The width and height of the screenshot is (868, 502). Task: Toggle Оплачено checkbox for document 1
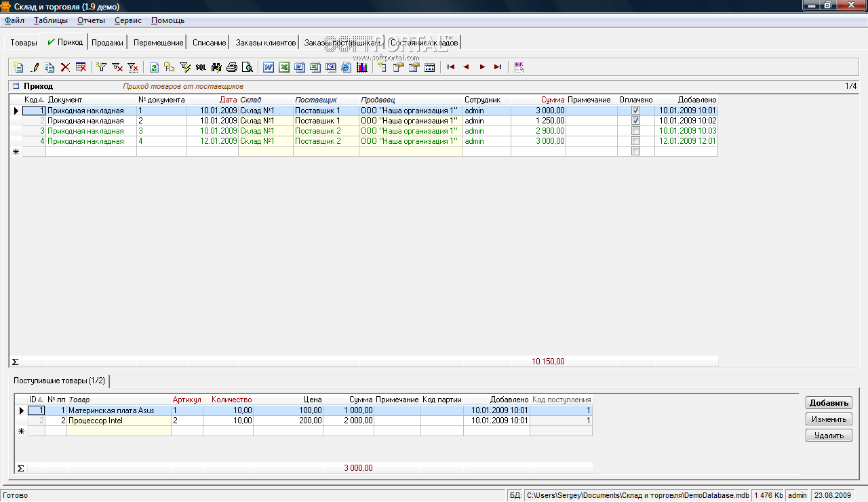[635, 111]
